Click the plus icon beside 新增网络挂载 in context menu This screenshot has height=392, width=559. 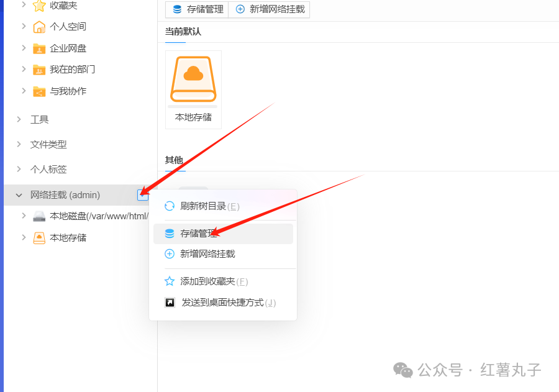[170, 254]
